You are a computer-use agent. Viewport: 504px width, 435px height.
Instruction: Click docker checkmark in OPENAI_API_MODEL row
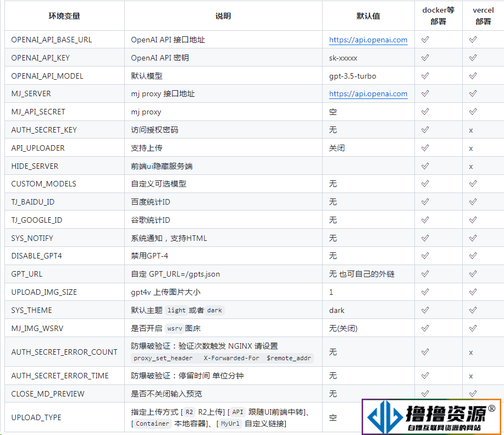tap(425, 76)
